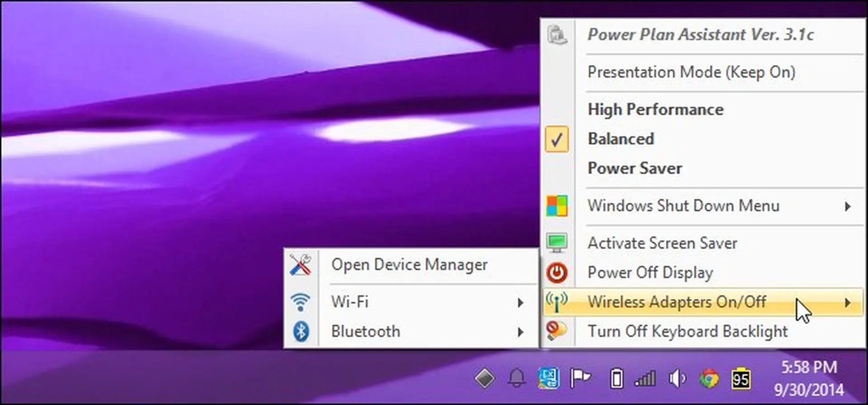Click the Device Manager tools icon
Viewport: 868px width, 405px height.
pos(301,265)
